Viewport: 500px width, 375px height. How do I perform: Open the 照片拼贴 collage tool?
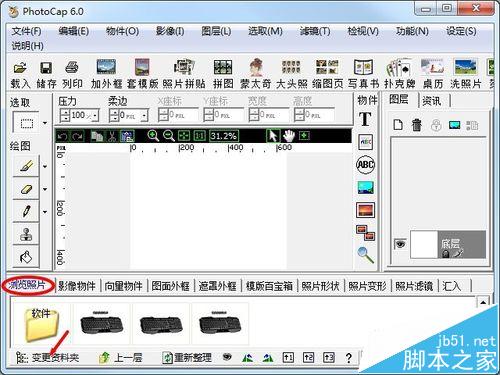pos(184,74)
